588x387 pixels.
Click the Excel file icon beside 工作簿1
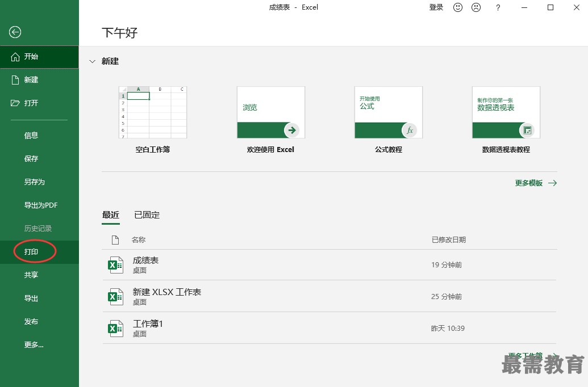pos(115,329)
